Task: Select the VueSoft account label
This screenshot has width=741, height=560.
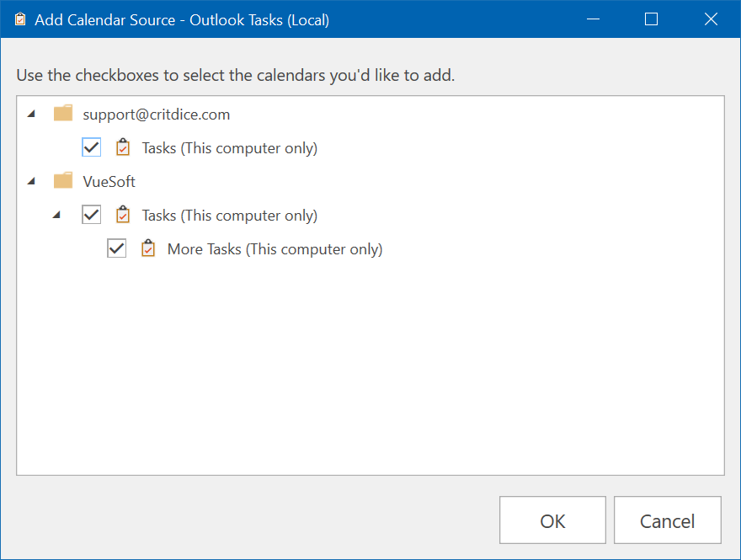Action: click(109, 181)
